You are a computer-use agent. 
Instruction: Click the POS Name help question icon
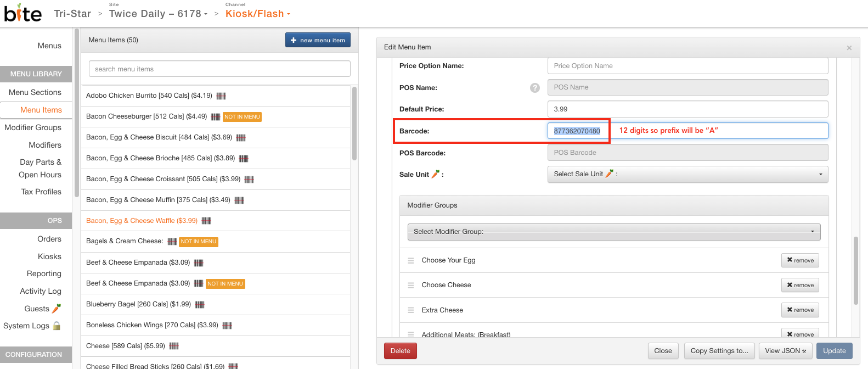click(534, 88)
